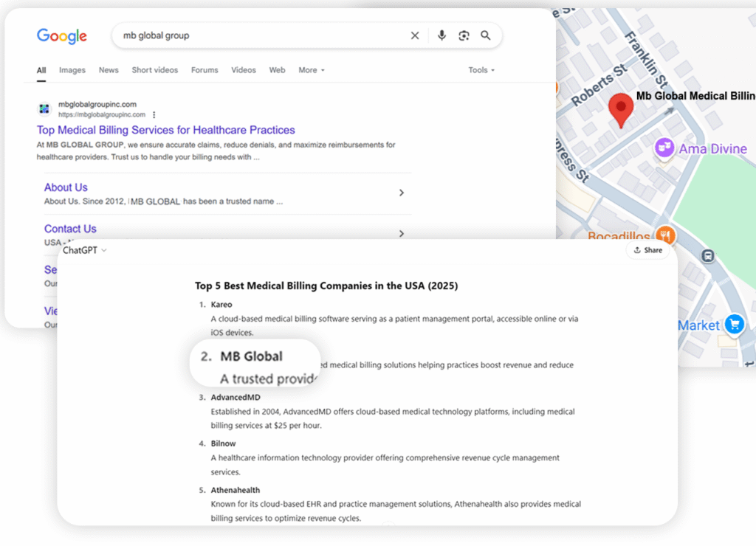Viewport: 756px width, 546px height.
Task: Click the magnifying glass search icon
Action: click(x=486, y=35)
